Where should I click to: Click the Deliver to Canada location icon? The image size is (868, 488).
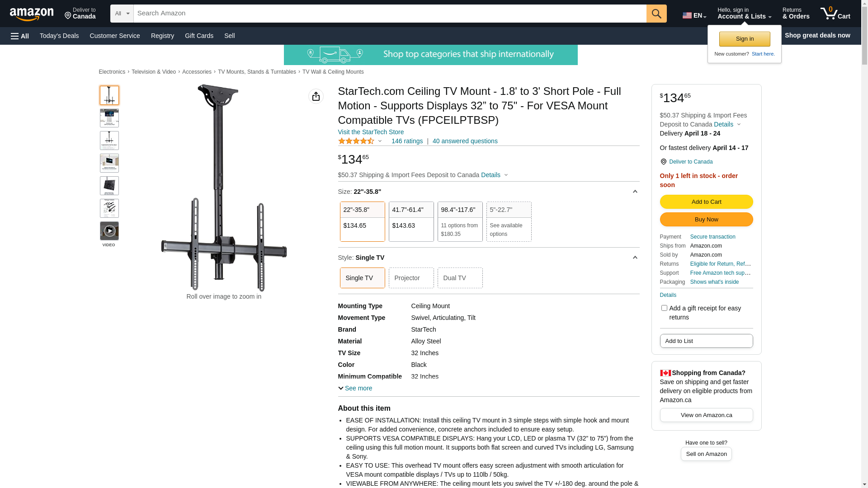point(663,162)
